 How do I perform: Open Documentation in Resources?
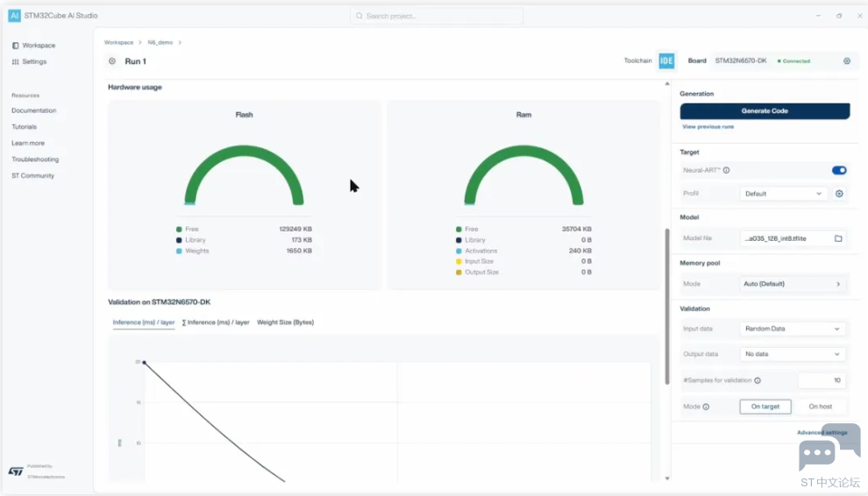tap(34, 110)
